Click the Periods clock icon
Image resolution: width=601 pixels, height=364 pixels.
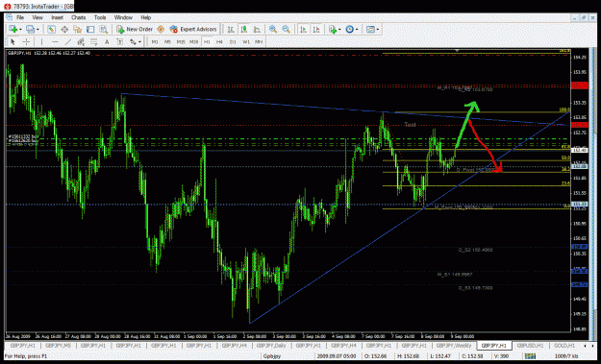(349, 29)
